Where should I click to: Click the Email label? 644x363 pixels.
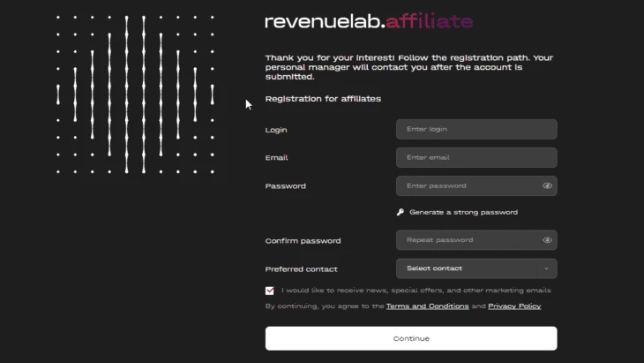tap(276, 158)
